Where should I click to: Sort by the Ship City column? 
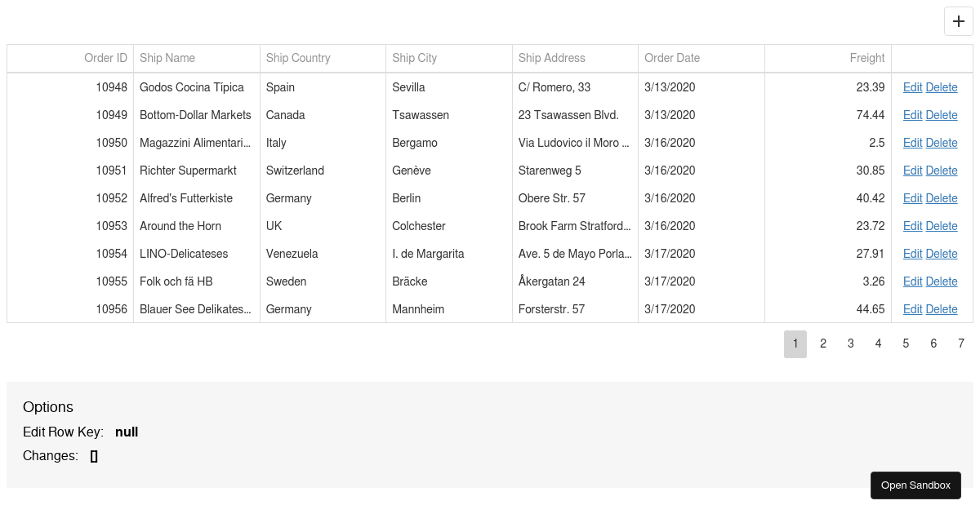click(414, 58)
